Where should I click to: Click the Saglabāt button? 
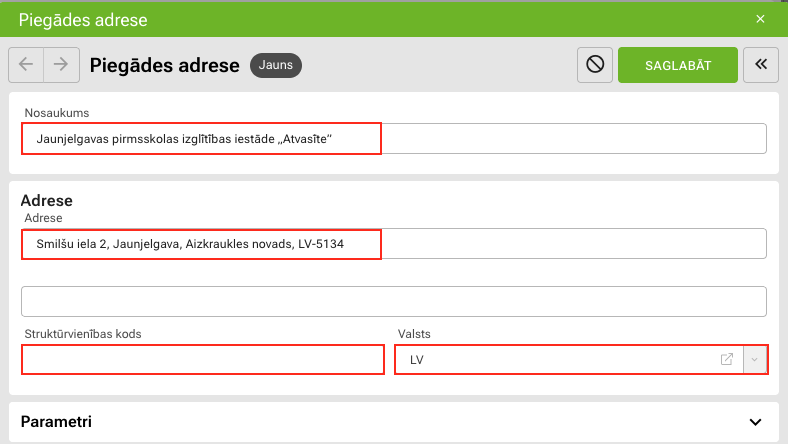point(677,65)
